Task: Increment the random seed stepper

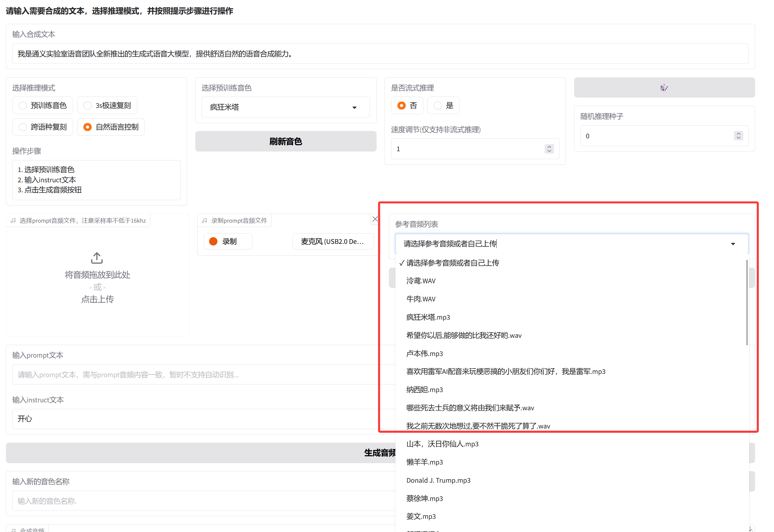Action: click(x=738, y=134)
